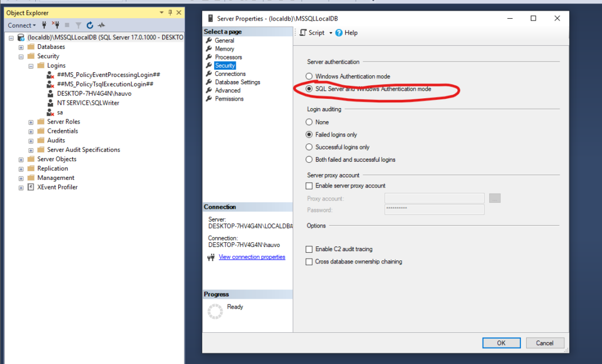Open the Script dropdown arrow

coord(330,33)
